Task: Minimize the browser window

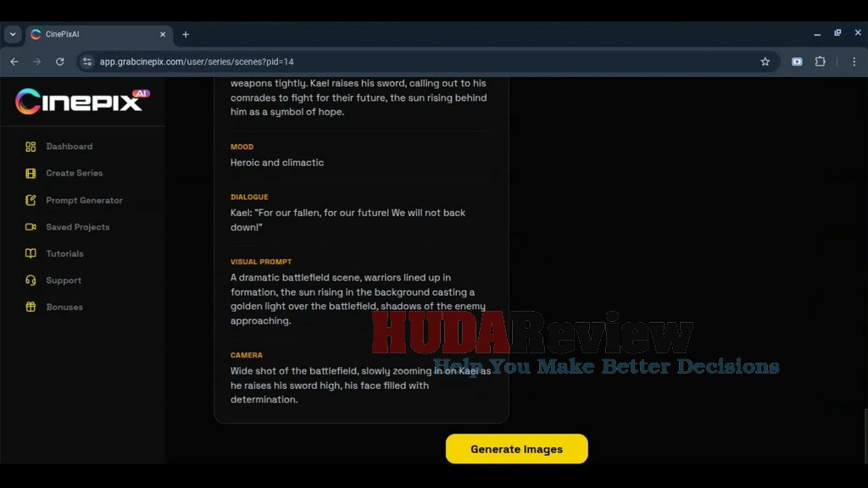Action: pos(817,34)
